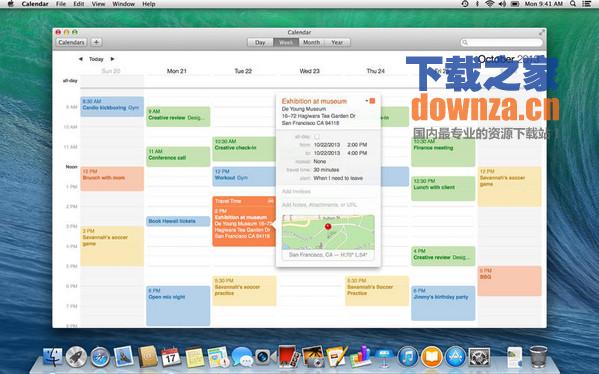Open the Edit menu

pyautogui.click(x=79, y=4)
